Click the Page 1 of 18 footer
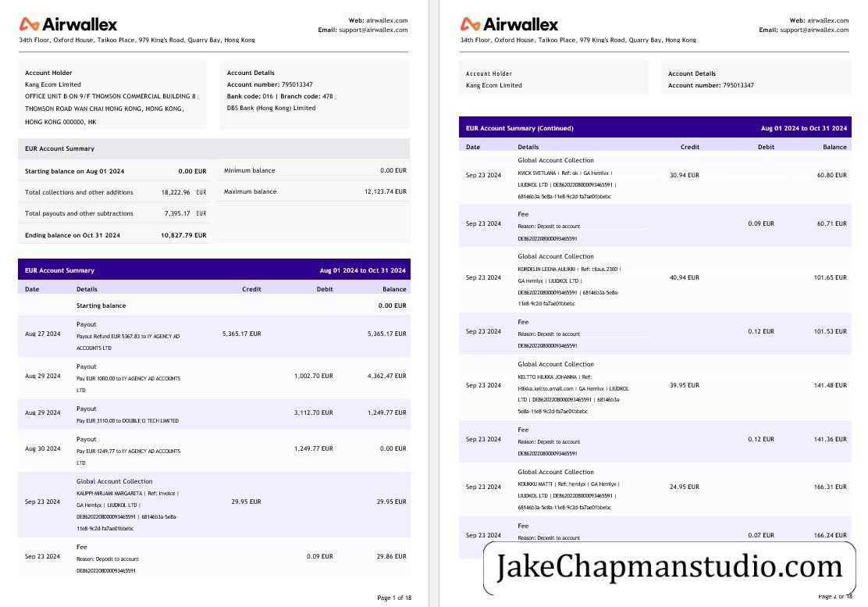Screen dimensions: 868x607 [394, 598]
